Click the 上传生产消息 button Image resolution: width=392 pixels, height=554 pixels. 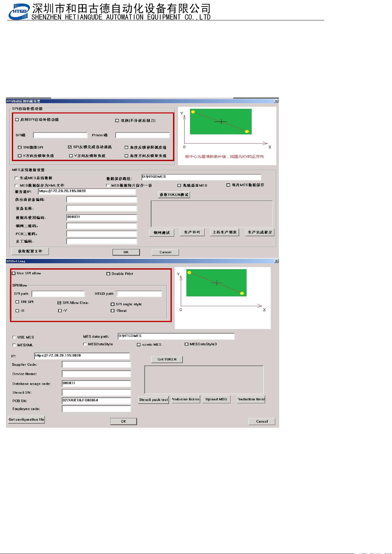225,232
